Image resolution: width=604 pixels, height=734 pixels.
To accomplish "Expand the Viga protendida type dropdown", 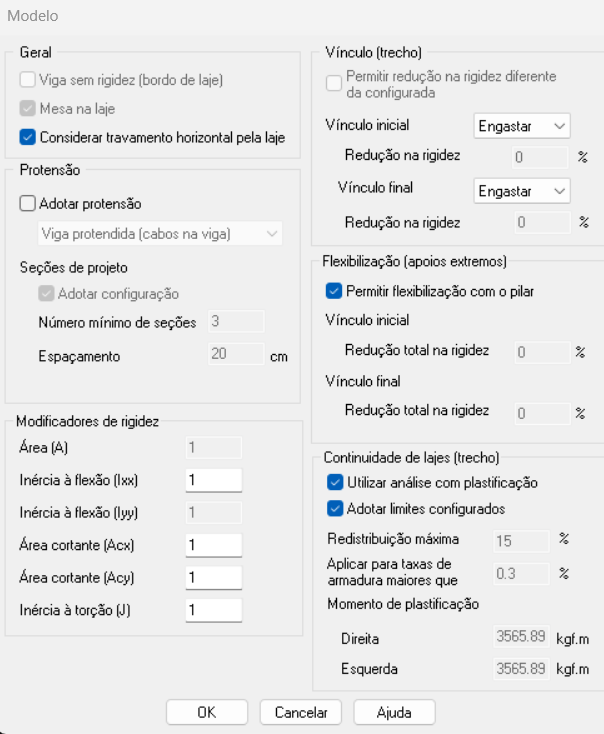I will coord(158,234).
